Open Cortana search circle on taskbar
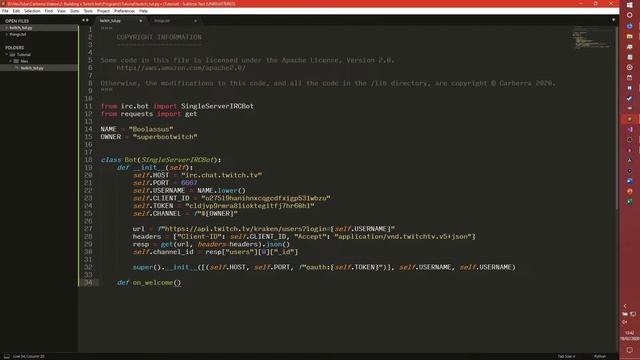The height and width of the screenshot is (360, 640). click(x=629, y=15)
